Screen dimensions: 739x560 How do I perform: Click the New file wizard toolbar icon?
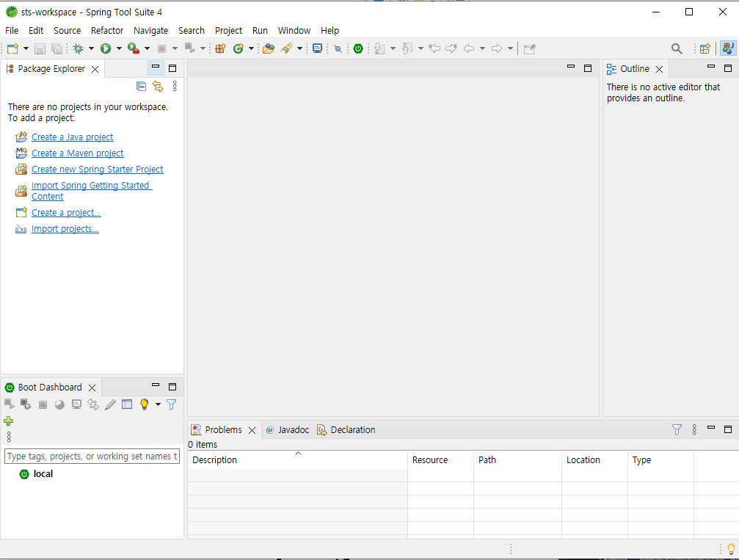(x=12, y=48)
